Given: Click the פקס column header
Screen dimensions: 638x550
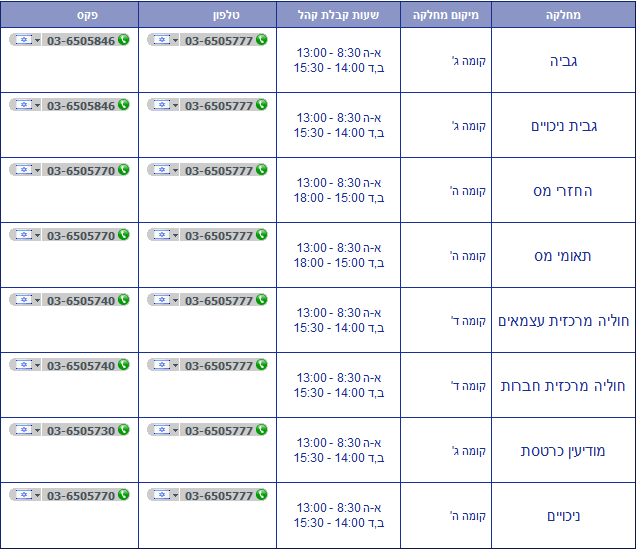Looking at the screenshot, I should pos(69,16).
